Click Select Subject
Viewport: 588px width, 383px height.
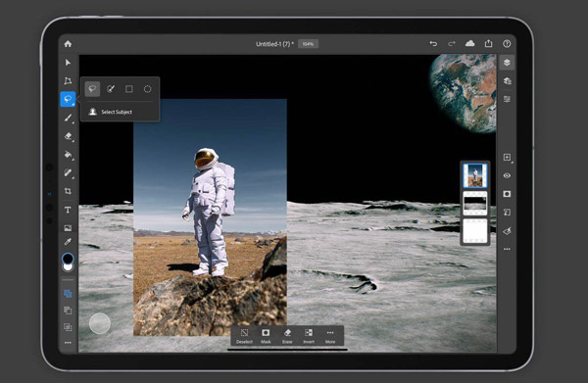click(x=111, y=112)
